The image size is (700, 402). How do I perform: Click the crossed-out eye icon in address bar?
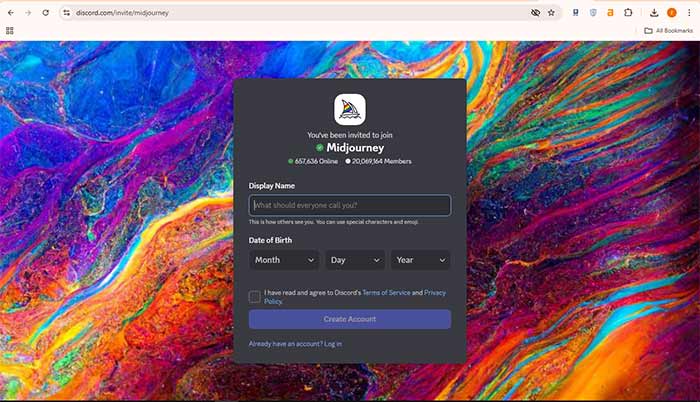[x=535, y=13]
